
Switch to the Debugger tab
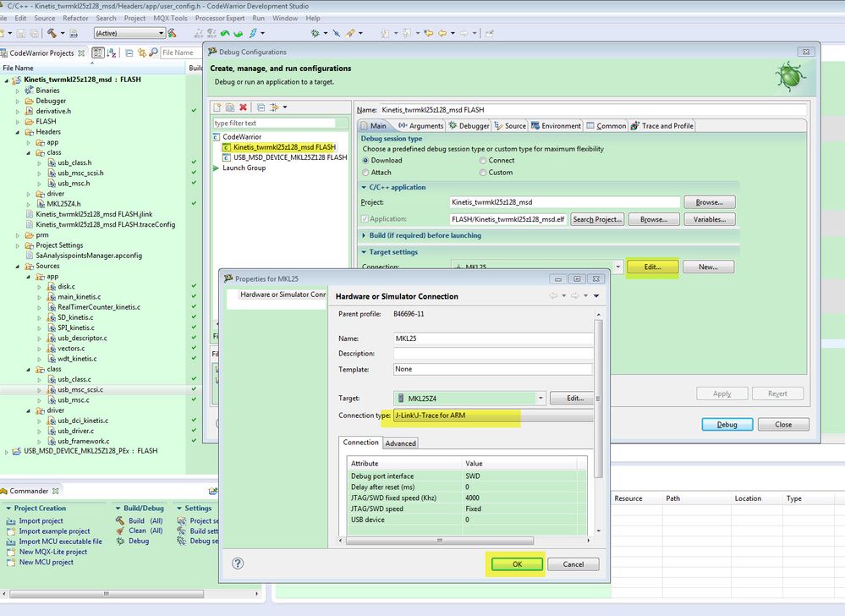pos(469,126)
